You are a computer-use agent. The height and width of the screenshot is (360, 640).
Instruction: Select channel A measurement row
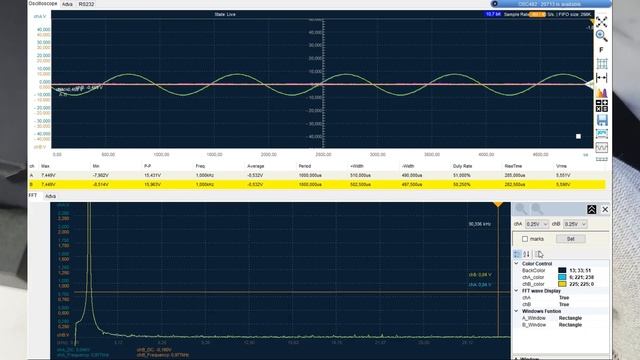pos(316,175)
